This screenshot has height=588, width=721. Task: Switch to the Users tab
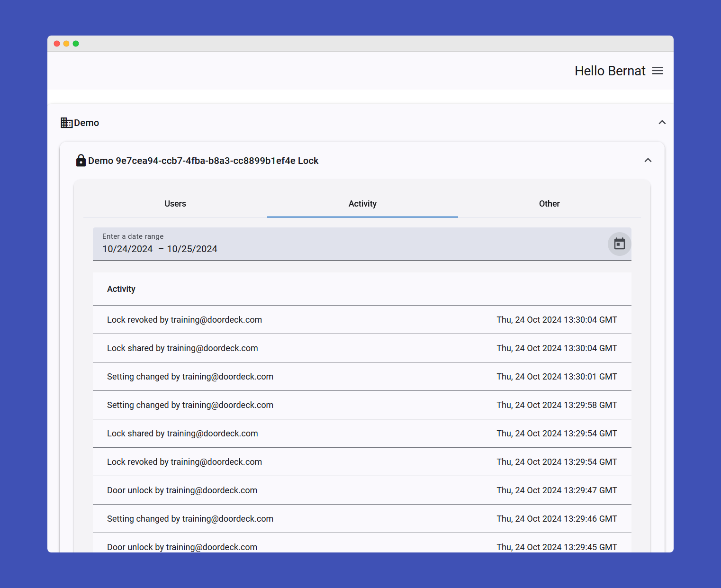175,204
